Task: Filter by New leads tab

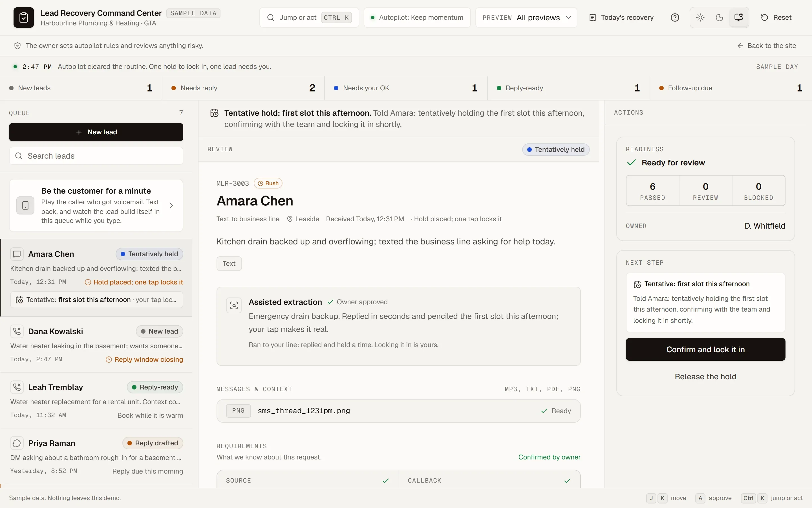Action: (81, 88)
